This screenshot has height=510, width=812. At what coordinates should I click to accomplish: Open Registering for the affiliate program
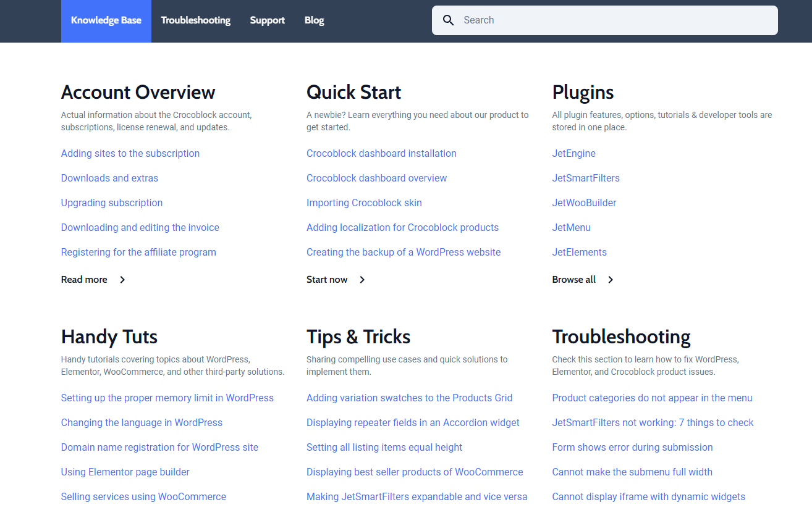click(x=138, y=252)
